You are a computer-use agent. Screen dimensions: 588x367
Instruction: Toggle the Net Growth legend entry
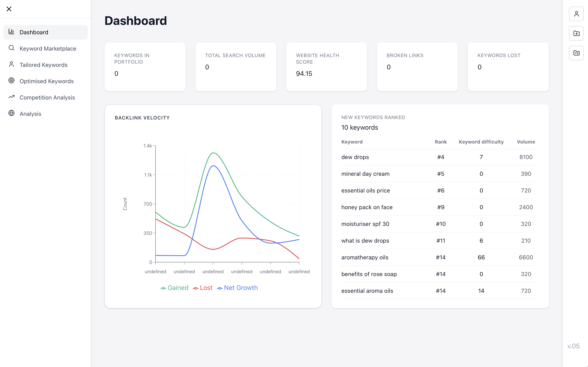(x=237, y=288)
